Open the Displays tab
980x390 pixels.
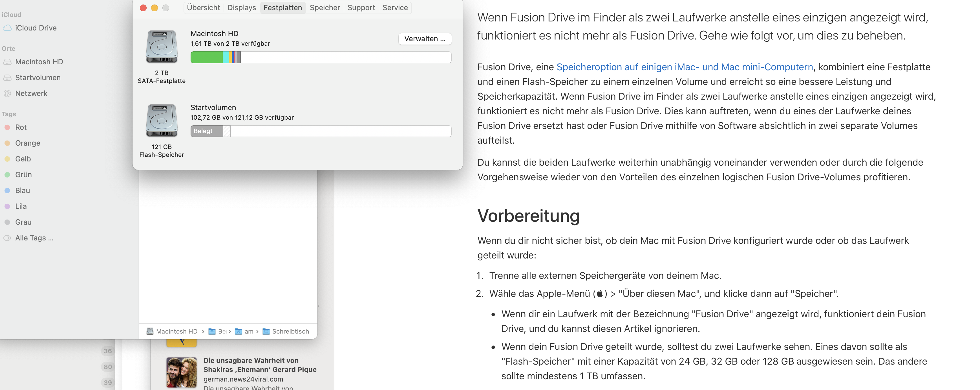point(242,8)
